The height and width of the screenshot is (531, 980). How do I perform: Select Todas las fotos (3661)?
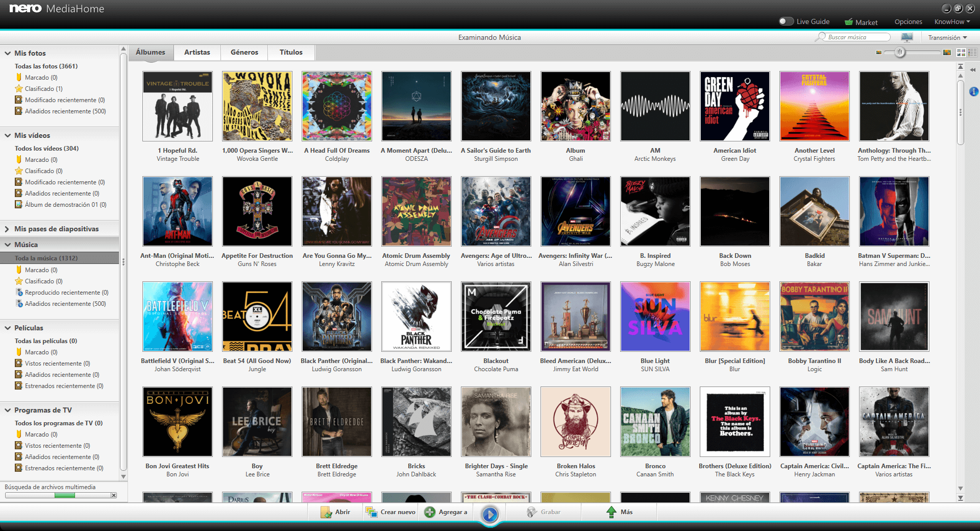coord(46,66)
